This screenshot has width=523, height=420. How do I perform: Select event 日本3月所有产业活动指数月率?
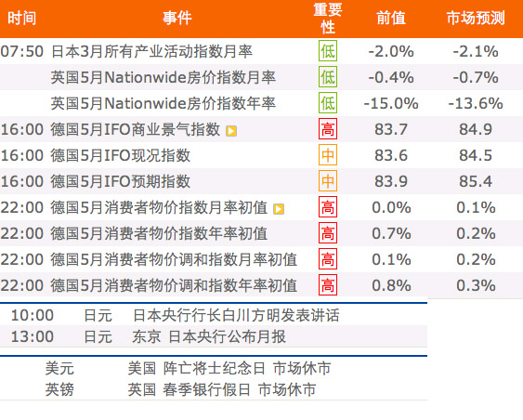[x=151, y=51]
